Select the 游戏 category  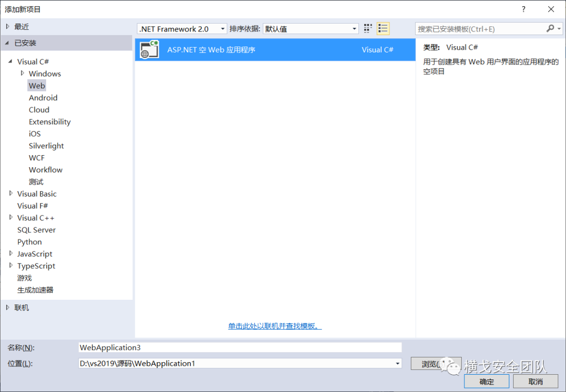[25, 278]
